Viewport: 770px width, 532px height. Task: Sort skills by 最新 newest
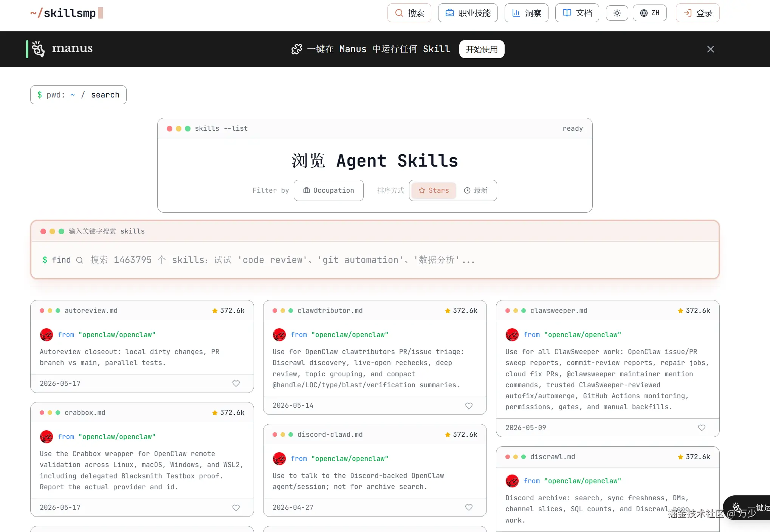pyautogui.click(x=476, y=190)
